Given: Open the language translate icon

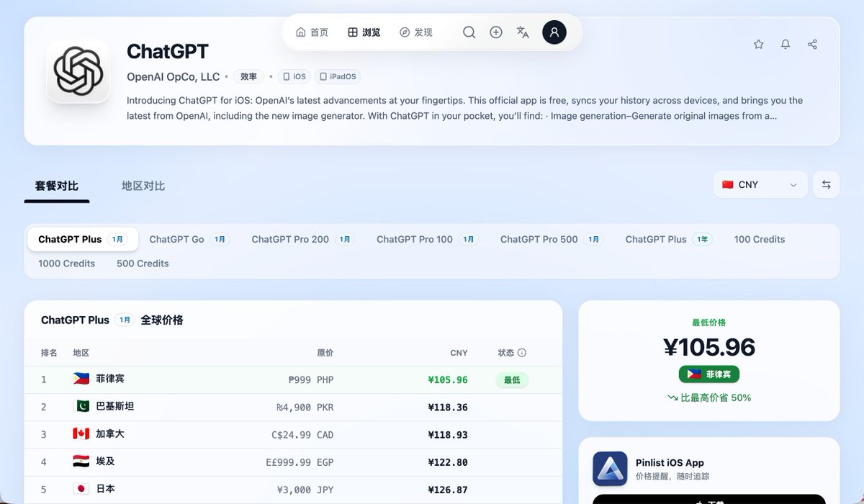Looking at the screenshot, I should tap(523, 32).
